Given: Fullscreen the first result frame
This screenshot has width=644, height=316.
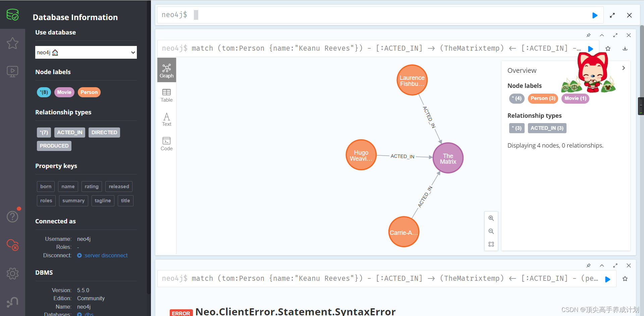Looking at the screenshot, I should (x=615, y=35).
